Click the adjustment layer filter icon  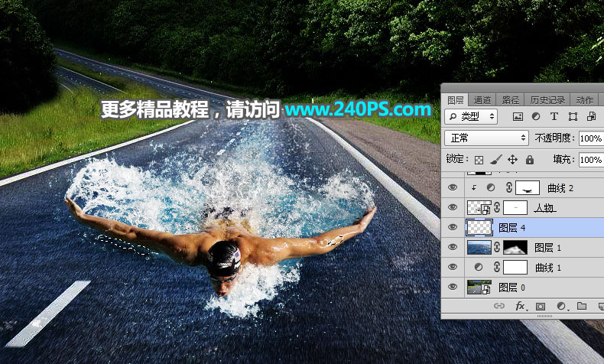[536, 117]
